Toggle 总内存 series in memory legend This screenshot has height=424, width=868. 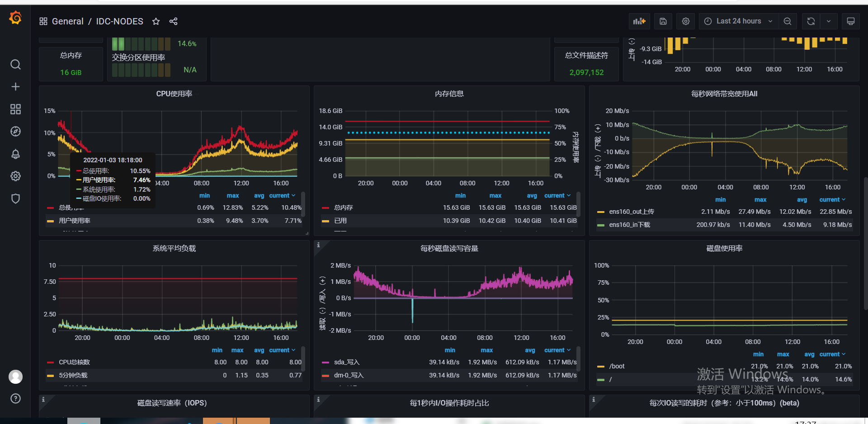(x=344, y=207)
